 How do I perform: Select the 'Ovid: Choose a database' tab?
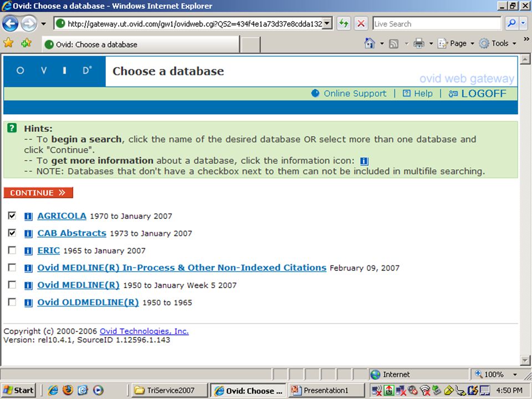pos(140,44)
